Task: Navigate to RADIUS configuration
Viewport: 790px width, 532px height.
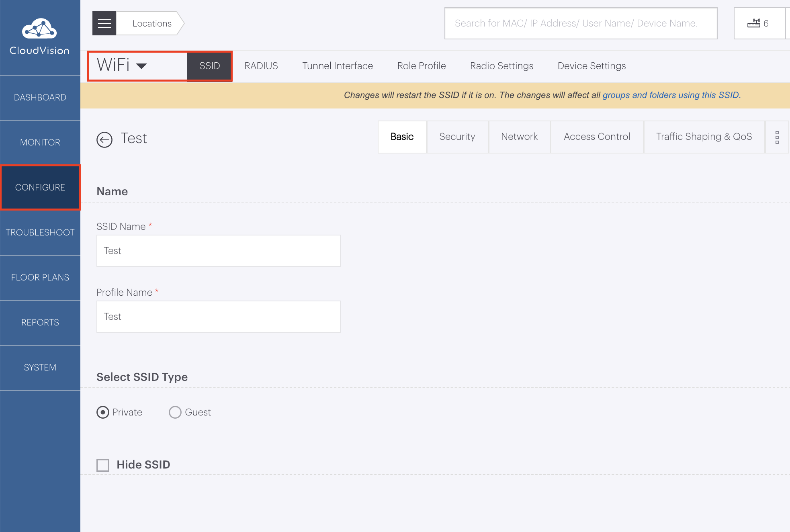Action: click(x=261, y=65)
